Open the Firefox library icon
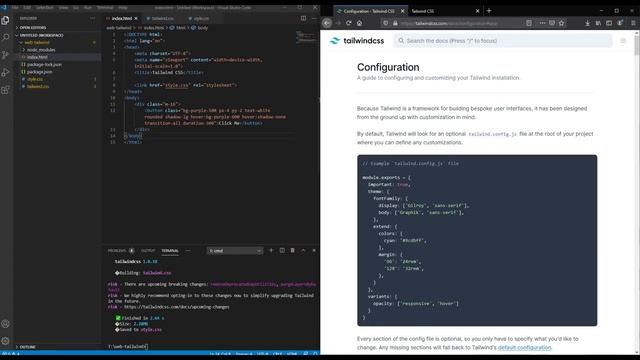 [598, 23]
